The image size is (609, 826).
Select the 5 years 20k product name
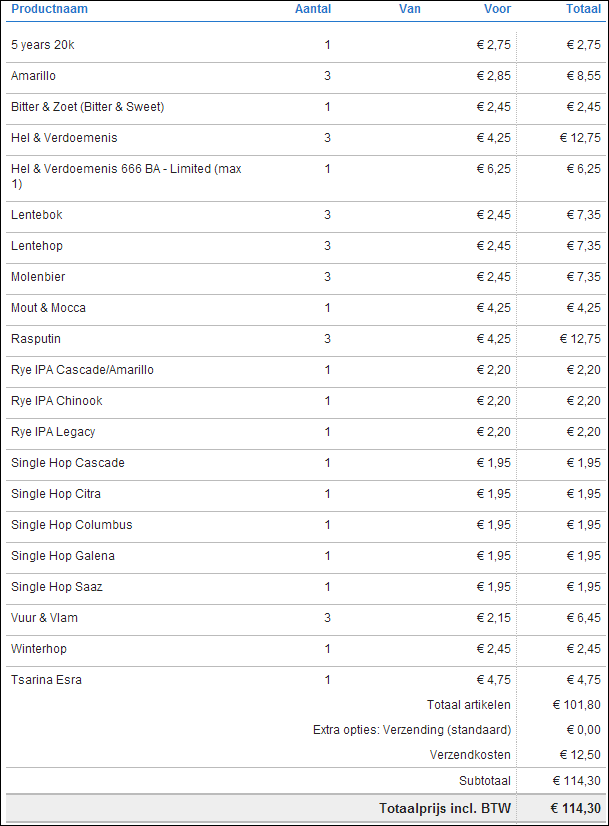click(44, 45)
